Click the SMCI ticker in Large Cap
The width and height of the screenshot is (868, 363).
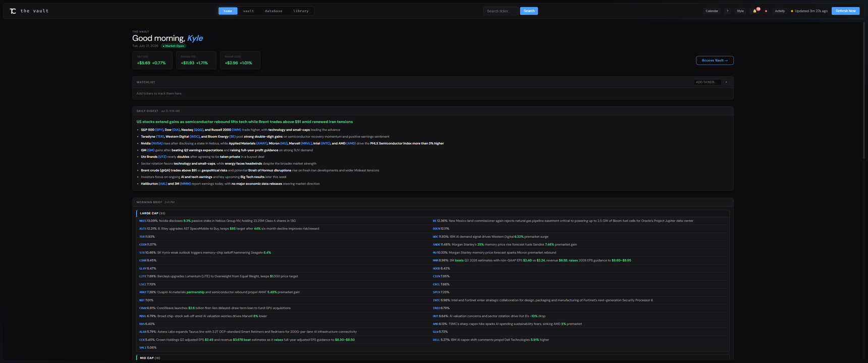143,348
